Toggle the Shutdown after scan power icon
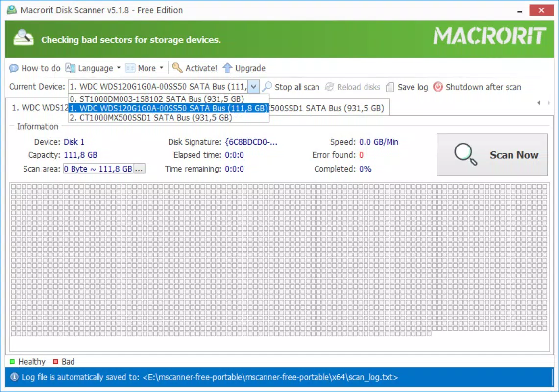Viewport: 559px width, 392px height. click(x=438, y=87)
